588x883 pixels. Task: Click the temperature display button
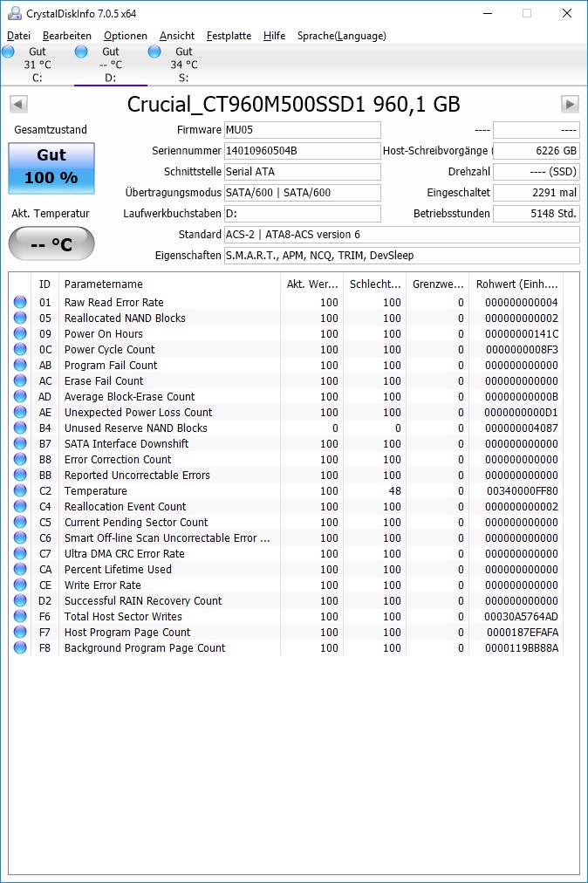(51, 243)
